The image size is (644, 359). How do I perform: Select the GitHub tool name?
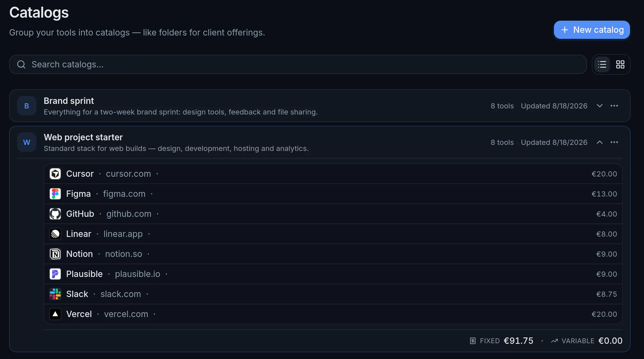[80, 214]
